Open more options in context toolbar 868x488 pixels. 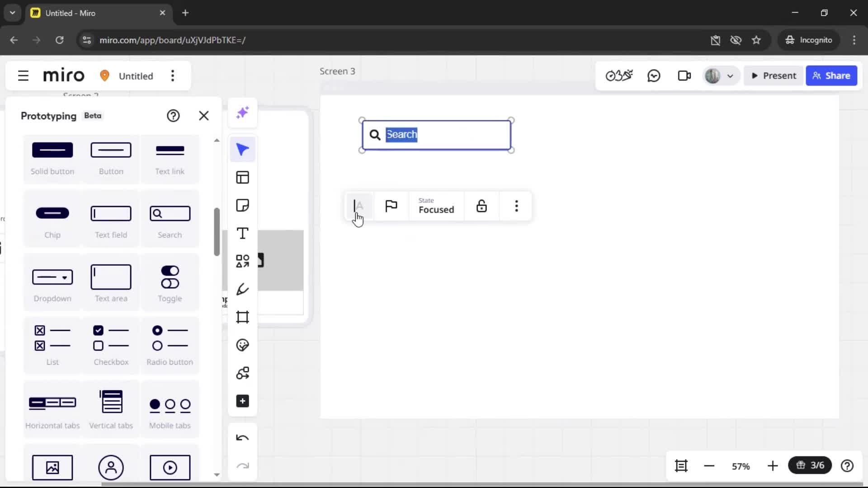(x=516, y=206)
